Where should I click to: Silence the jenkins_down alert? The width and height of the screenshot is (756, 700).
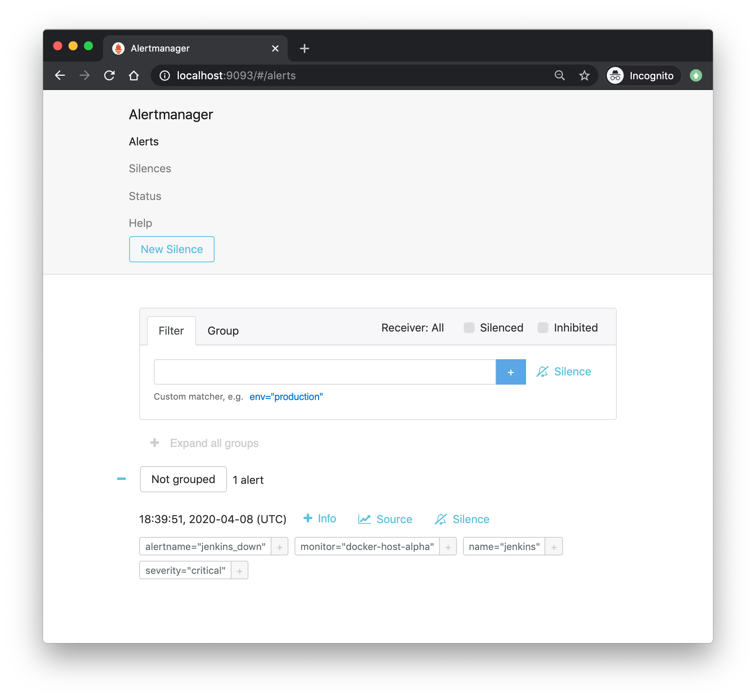coord(462,519)
